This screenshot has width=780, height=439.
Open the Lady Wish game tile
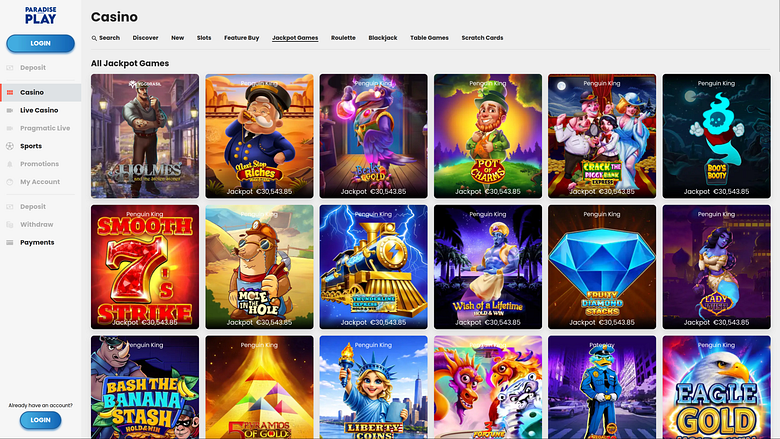716,267
